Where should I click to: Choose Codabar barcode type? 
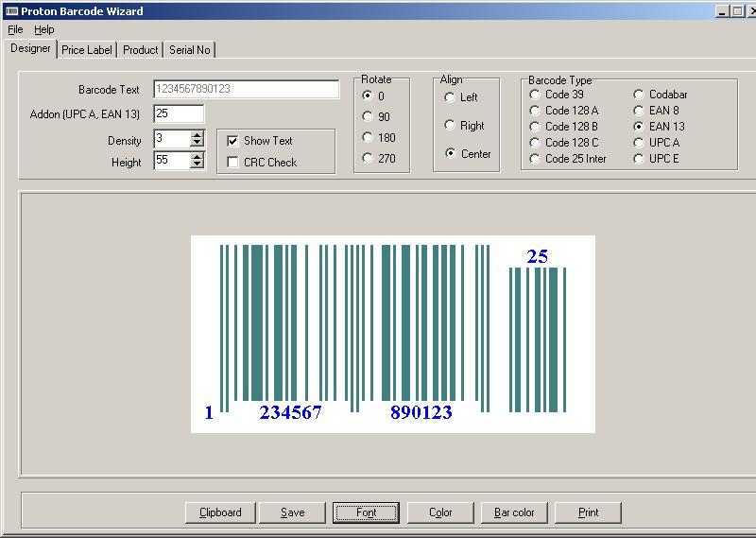coord(639,95)
